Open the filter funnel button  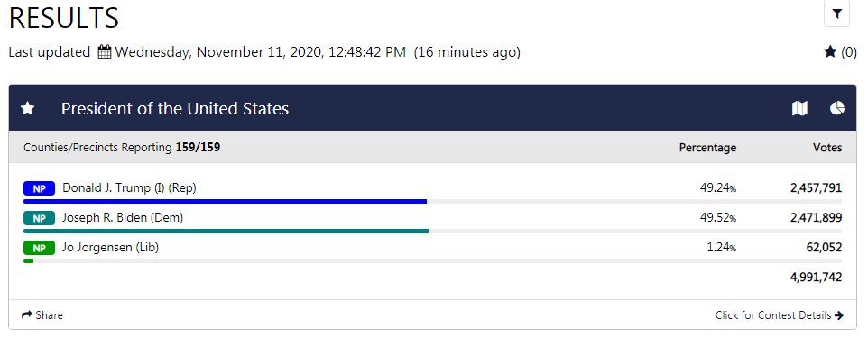click(x=836, y=14)
